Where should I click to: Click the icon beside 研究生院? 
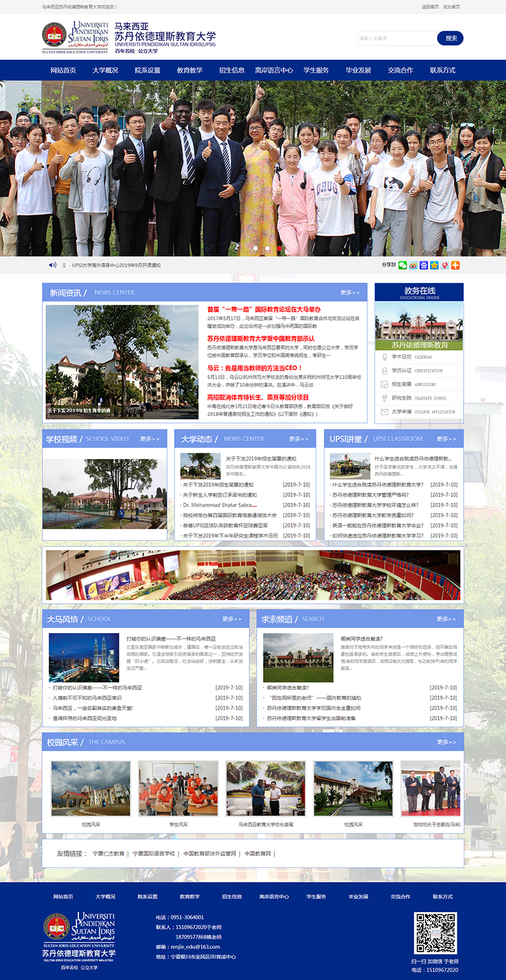pyautogui.click(x=385, y=398)
